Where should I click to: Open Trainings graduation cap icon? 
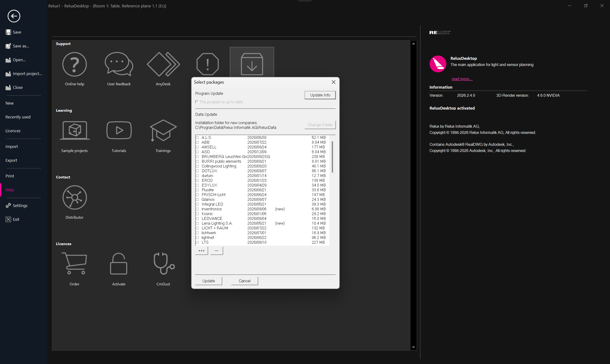[163, 131]
